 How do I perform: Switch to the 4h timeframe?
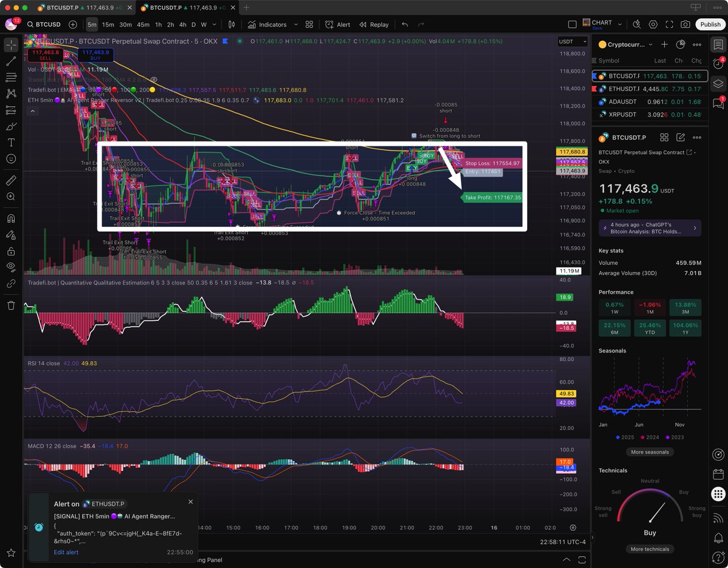point(183,24)
